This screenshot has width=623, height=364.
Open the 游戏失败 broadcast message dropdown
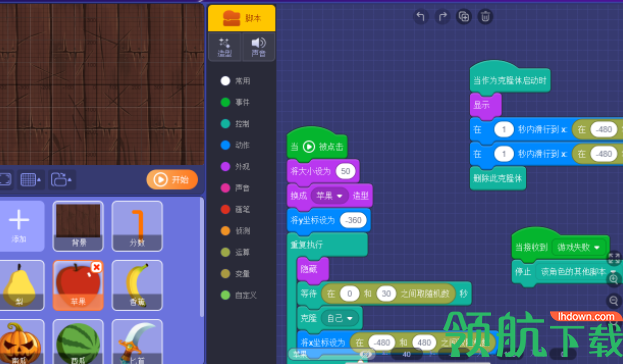[x=578, y=248]
